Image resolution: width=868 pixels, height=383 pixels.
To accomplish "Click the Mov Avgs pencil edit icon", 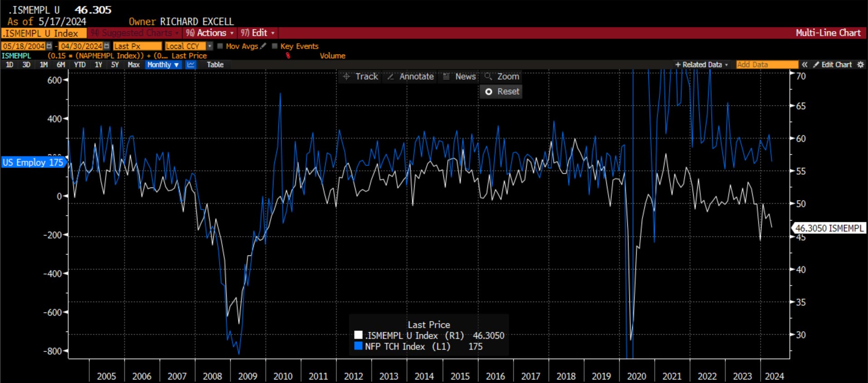I will click(263, 46).
